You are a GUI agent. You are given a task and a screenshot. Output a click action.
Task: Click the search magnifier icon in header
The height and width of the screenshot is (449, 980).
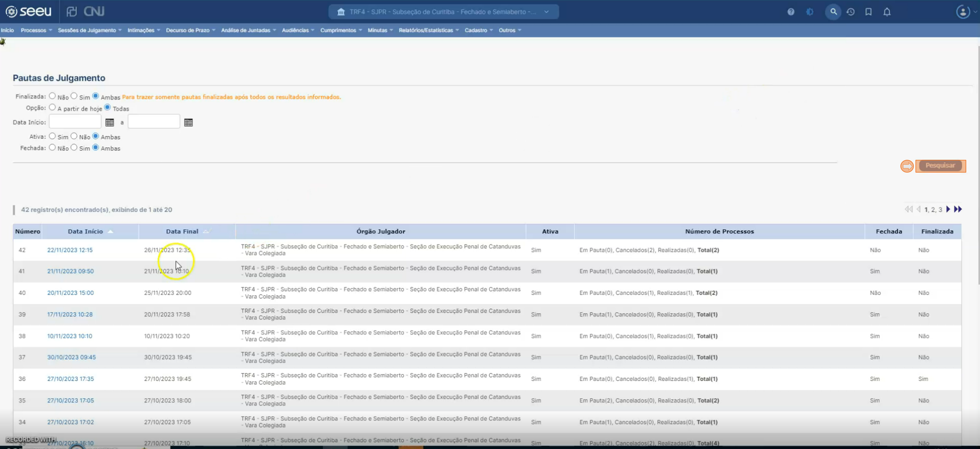[x=833, y=12]
